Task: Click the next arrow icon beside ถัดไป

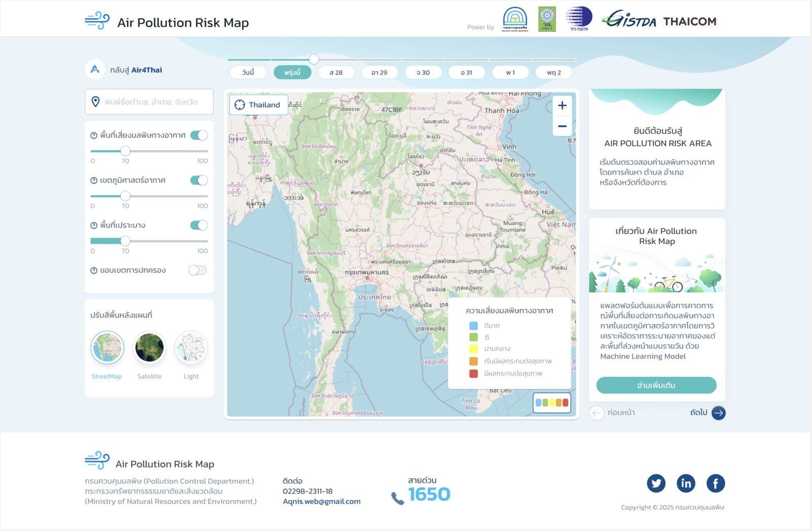Action: click(719, 413)
